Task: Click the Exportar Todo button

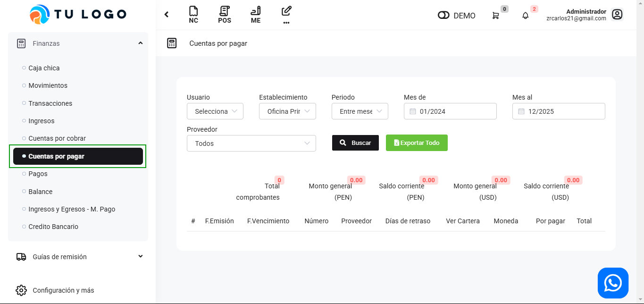Action: click(417, 143)
